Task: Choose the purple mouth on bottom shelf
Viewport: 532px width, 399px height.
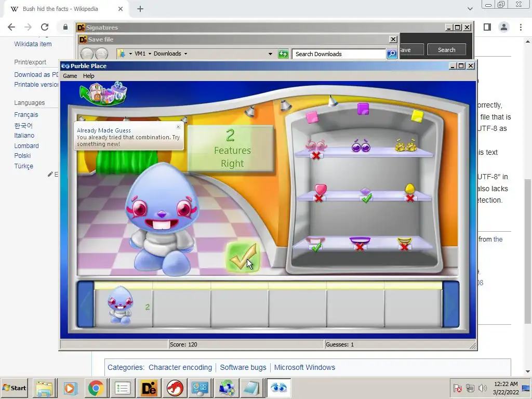Action: coord(360,241)
